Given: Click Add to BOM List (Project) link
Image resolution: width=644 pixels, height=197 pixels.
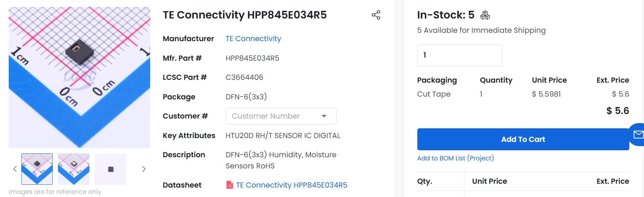Looking at the screenshot, I should tap(455, 158).
